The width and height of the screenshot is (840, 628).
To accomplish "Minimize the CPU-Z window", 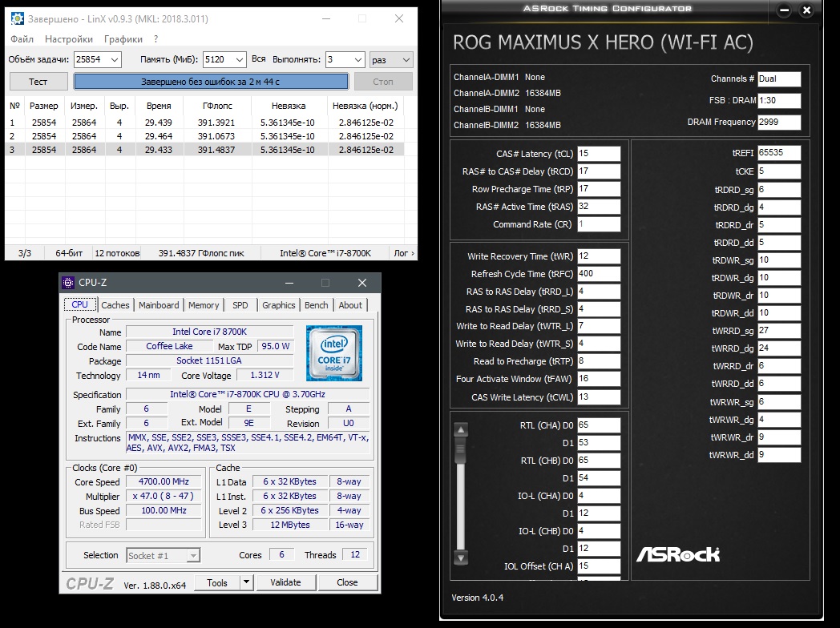I will (289, 283).
